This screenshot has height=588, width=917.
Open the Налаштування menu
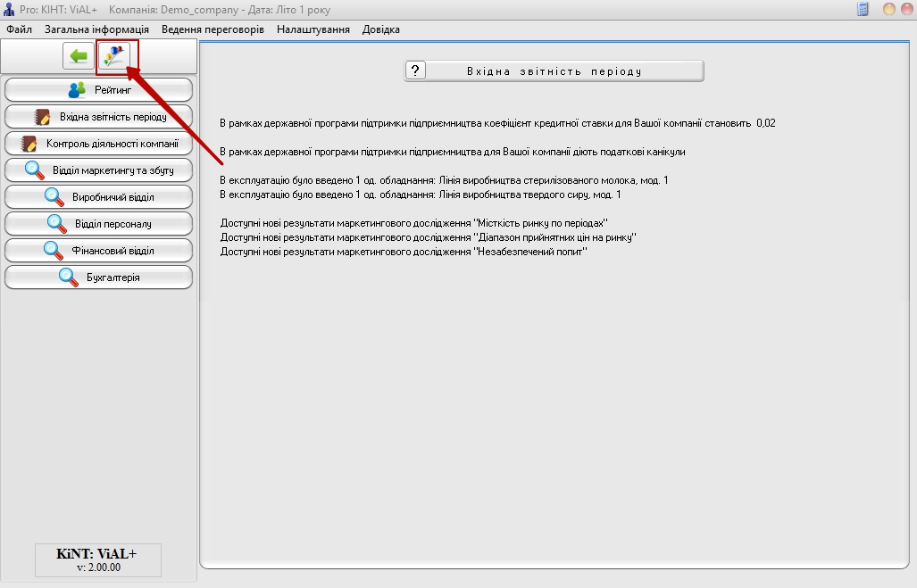point(313,29)
